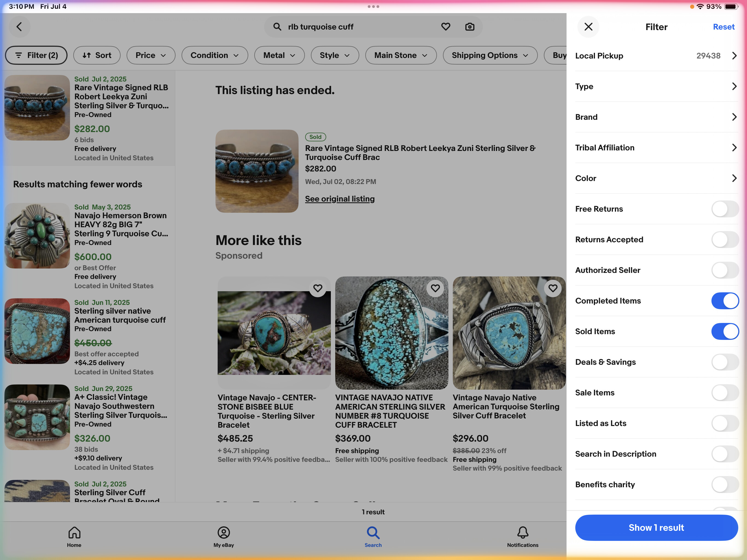Enable Deals & Savings switch
747x560 pixels.
725,362
